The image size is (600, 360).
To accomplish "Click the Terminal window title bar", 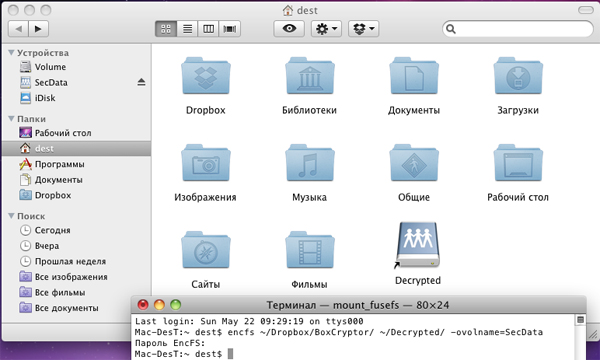I will pos(358,305).
